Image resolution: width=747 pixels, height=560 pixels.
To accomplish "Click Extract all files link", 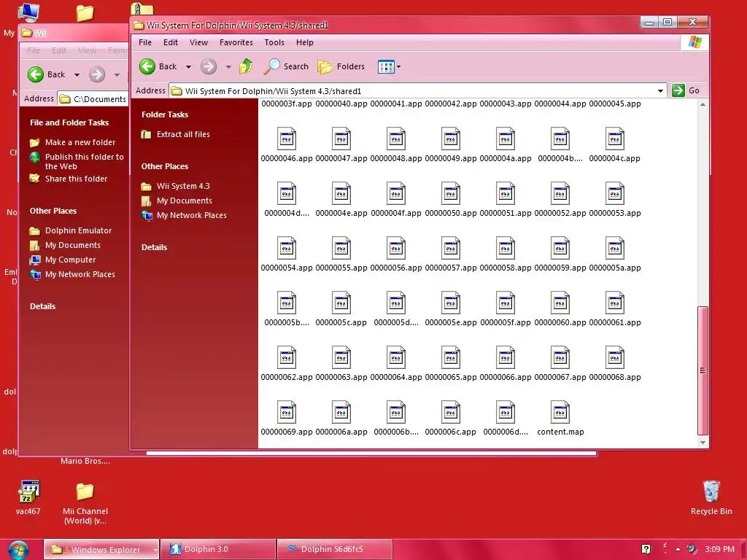I will (x=183, y=134).
